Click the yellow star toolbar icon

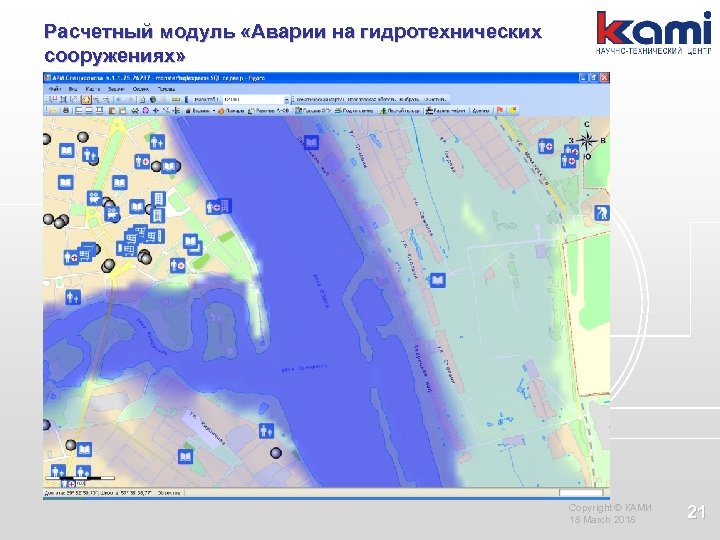click(x=513, y=111)
